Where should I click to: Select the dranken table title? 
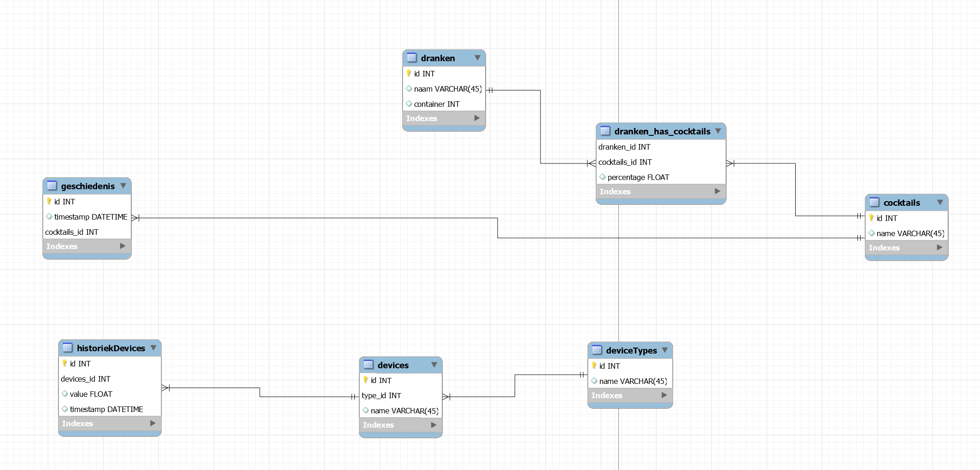point(438,58)
